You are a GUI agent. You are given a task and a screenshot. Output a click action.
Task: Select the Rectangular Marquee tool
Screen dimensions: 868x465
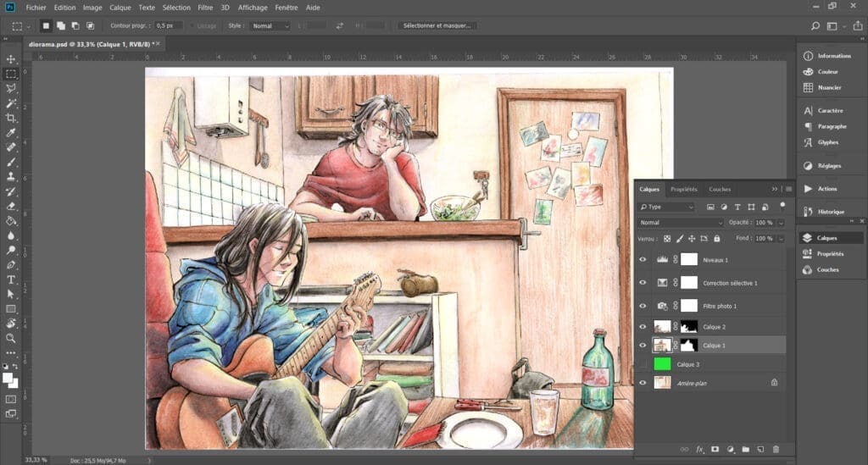(10, 74)
